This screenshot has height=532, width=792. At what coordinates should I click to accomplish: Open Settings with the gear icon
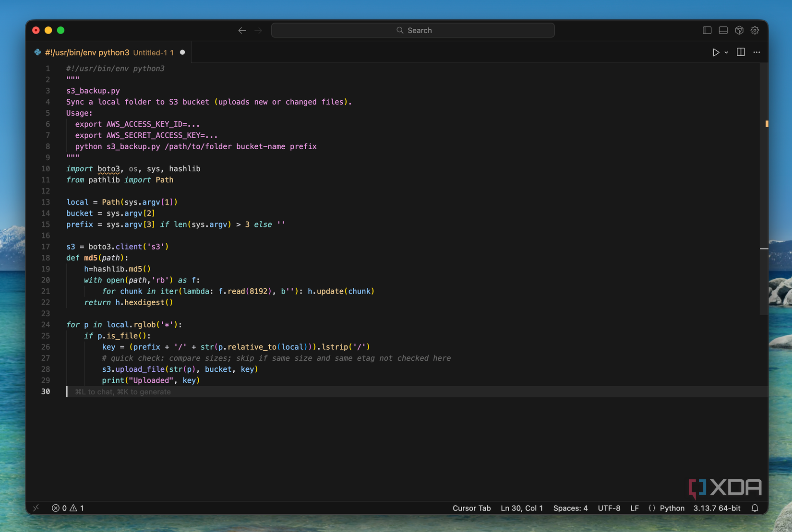tap(755, 30)
